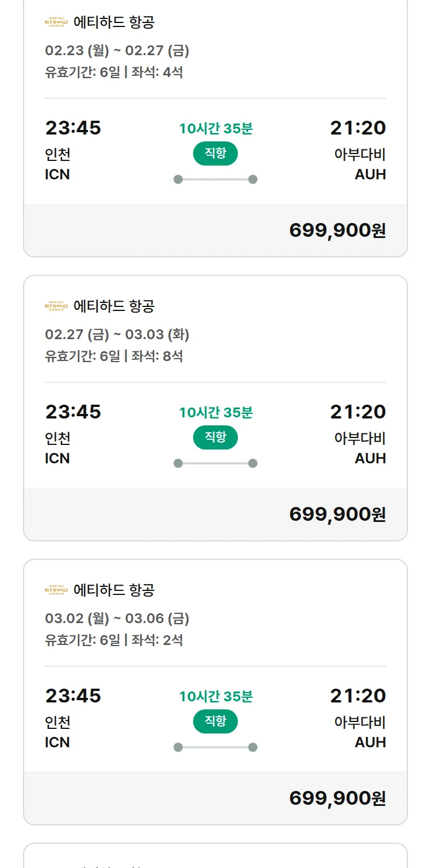Image resolution: width=431 pixels, height=868 pixels.
Task: Select the 699,900원 price on the 02.23 flight
Action: coord(337,230)
